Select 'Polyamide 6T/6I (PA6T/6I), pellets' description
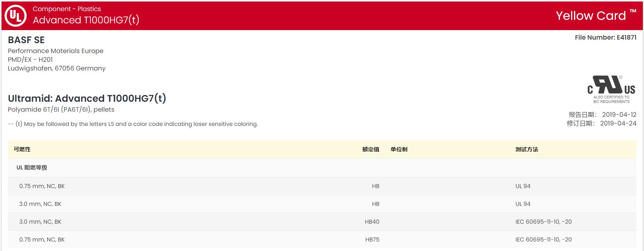 61,110
